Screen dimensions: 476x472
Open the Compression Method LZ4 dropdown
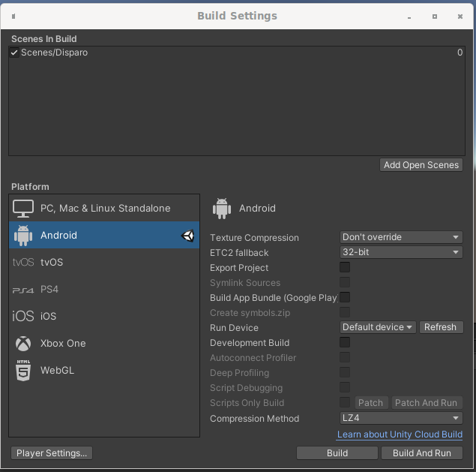(x=401, y=418)
